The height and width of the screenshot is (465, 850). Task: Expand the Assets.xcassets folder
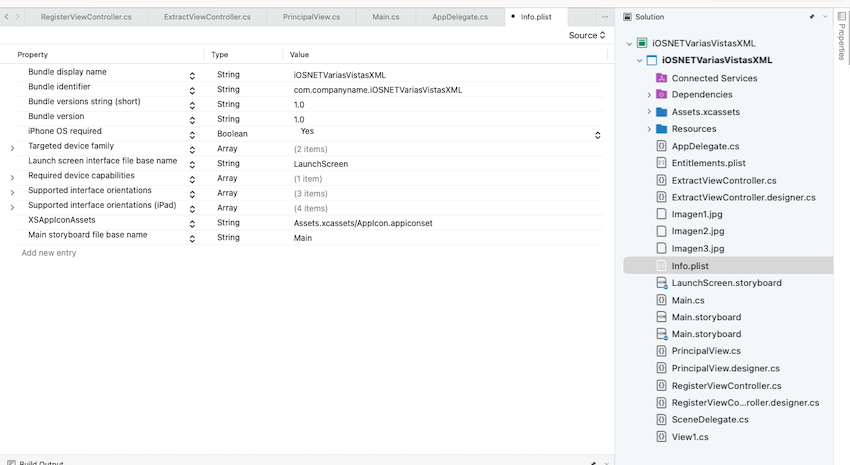(649, 112)
